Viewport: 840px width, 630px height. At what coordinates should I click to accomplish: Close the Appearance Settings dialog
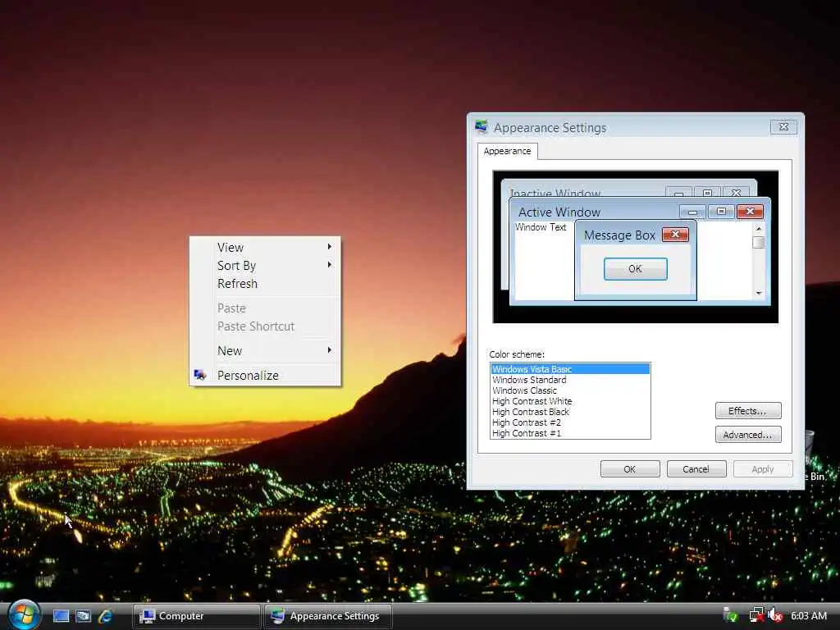[x=783, y=127]
